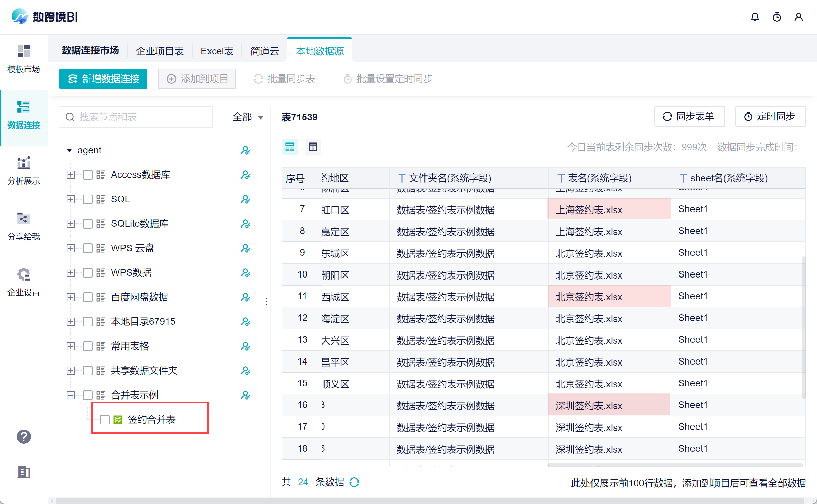The width and height of the screenshot is (817, 504).
Task: Click the permission icon beside SQL
Action: (245, 199)
